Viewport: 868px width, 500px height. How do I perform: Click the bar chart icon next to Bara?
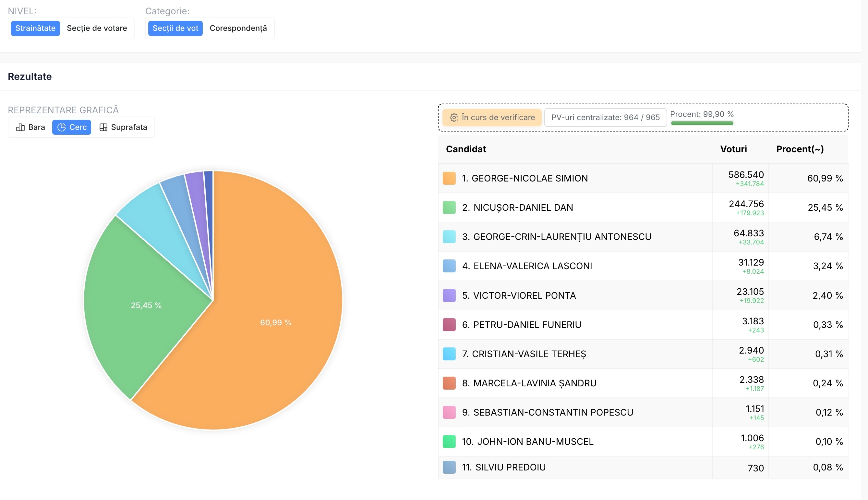pos(20,127)
